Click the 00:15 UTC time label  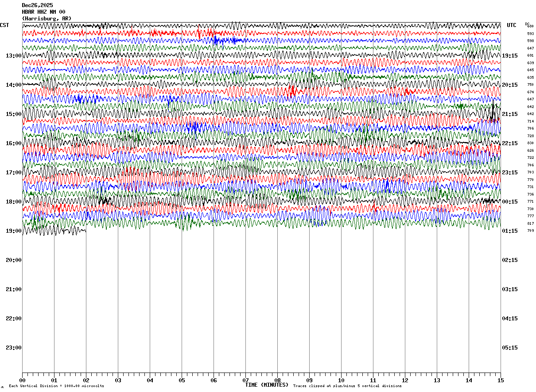tap(510, 202)
